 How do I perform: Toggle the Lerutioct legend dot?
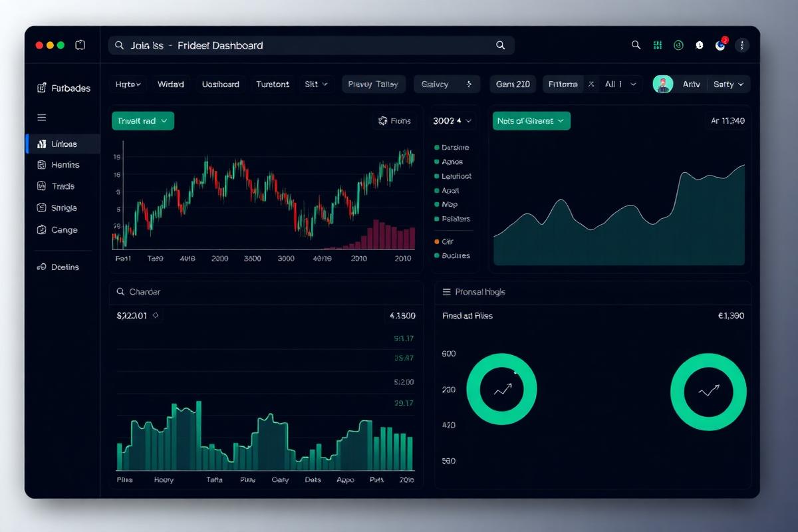click(x=436, y=176)
